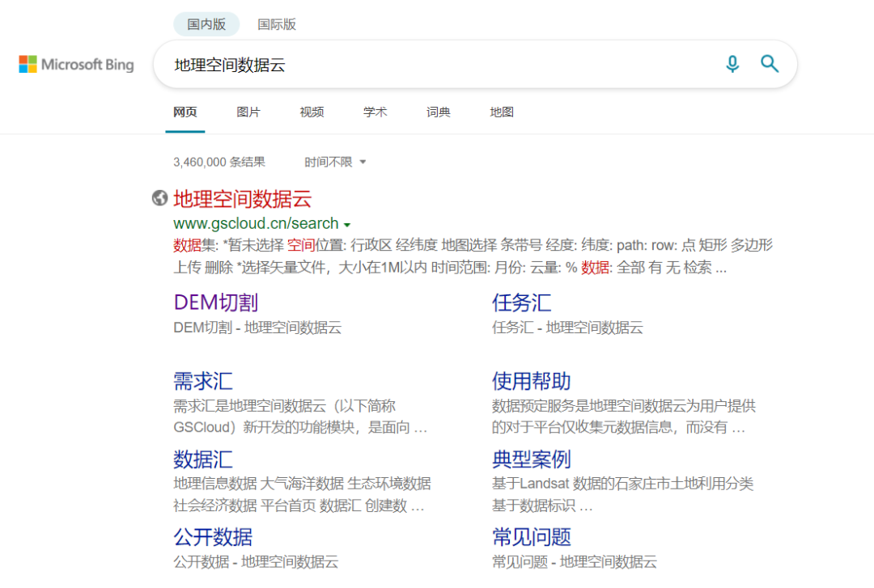Open the 需求汇 sublink
This screenshot has height=588, width=874.
point(203,381)
